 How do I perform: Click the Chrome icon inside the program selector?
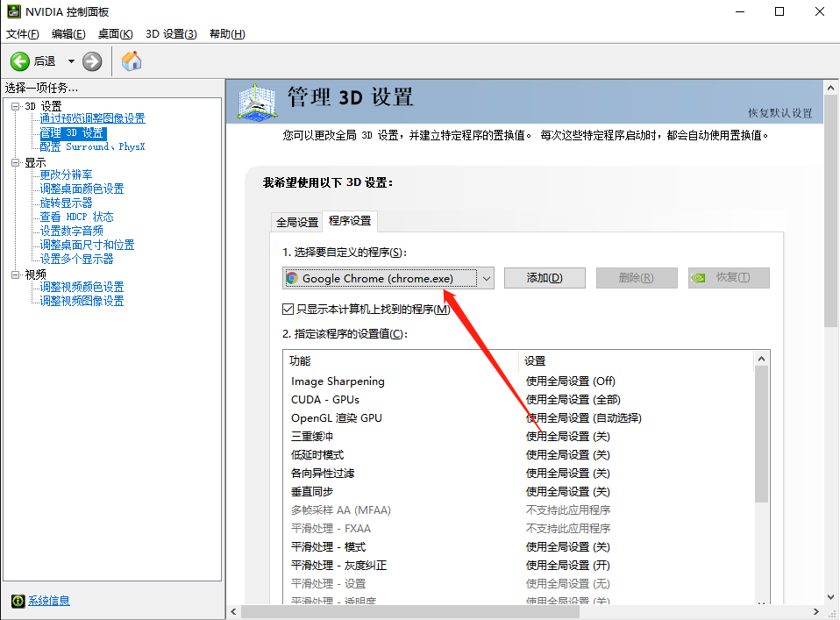tap(292, 278)
